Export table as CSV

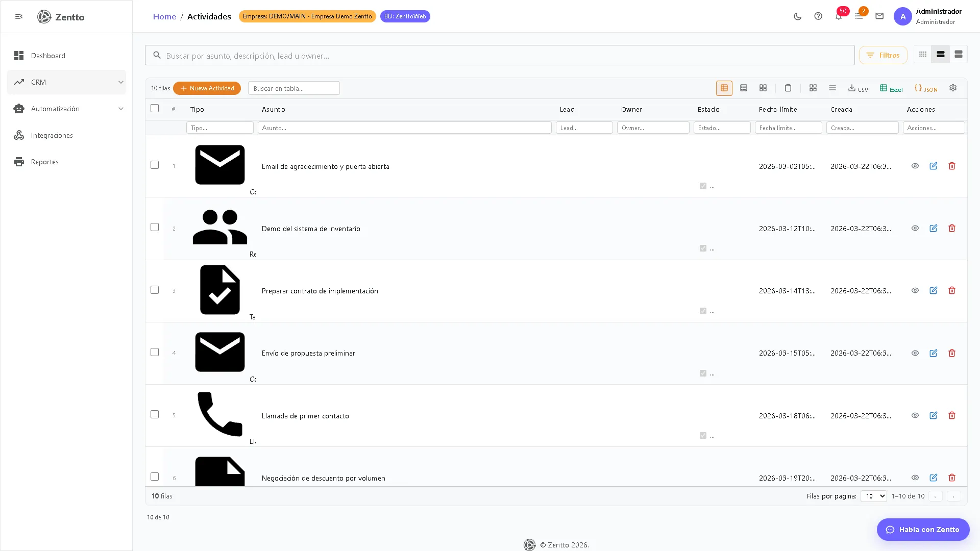858,88
